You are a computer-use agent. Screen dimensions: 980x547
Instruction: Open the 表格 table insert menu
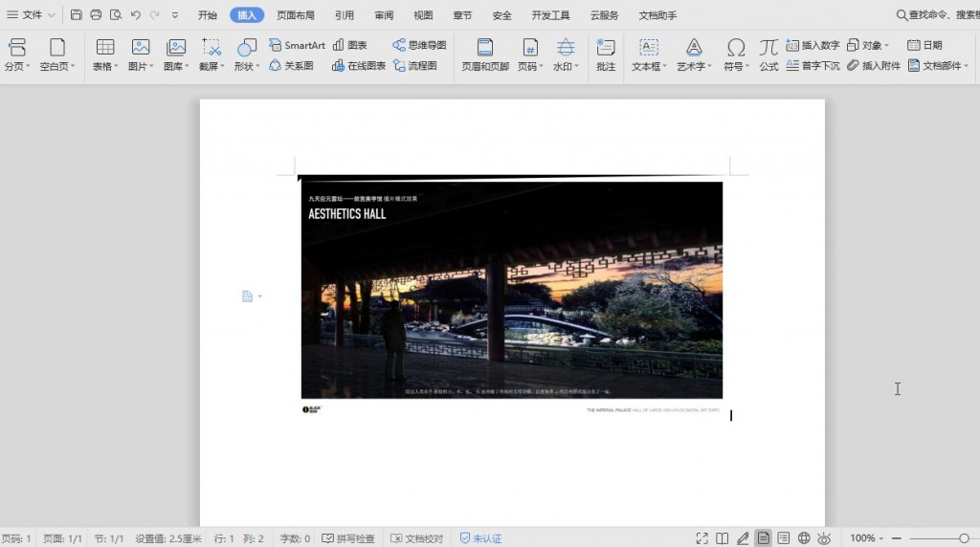pos(105,55)
